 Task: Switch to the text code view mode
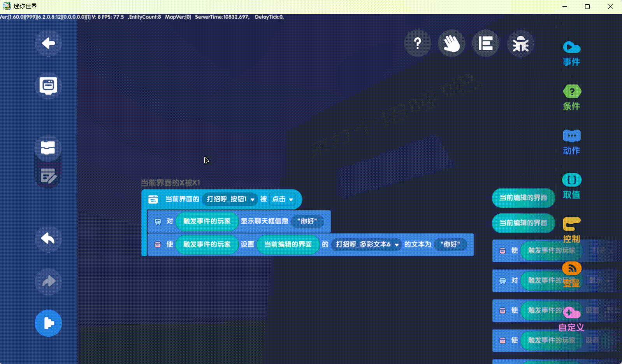coord(48,176)
